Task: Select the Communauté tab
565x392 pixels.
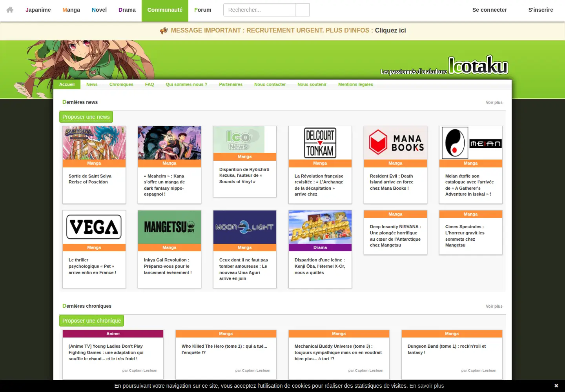Action: coord(165,10)
